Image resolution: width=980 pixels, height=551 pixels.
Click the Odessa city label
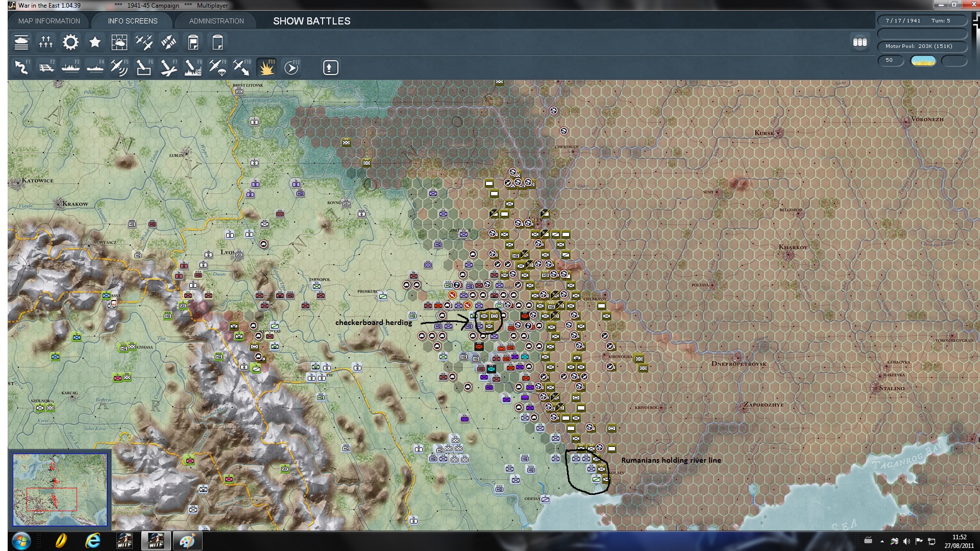pyautogui.click(x=532, y=498)
